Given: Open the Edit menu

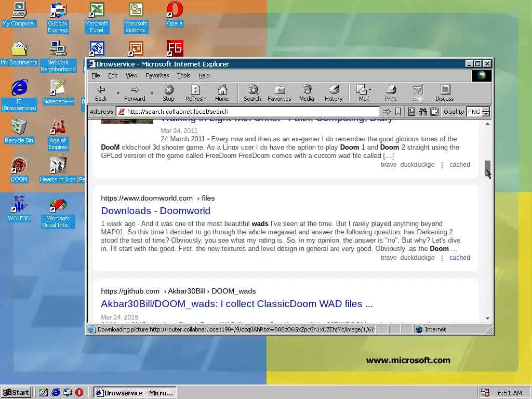Looking at the screenshot, I should click(x=113, y=75).
